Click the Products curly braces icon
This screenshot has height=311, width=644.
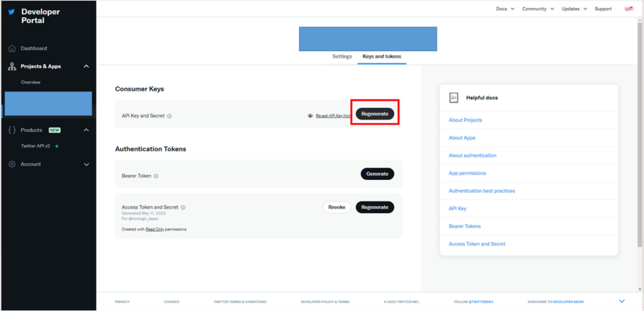(12, 130)
